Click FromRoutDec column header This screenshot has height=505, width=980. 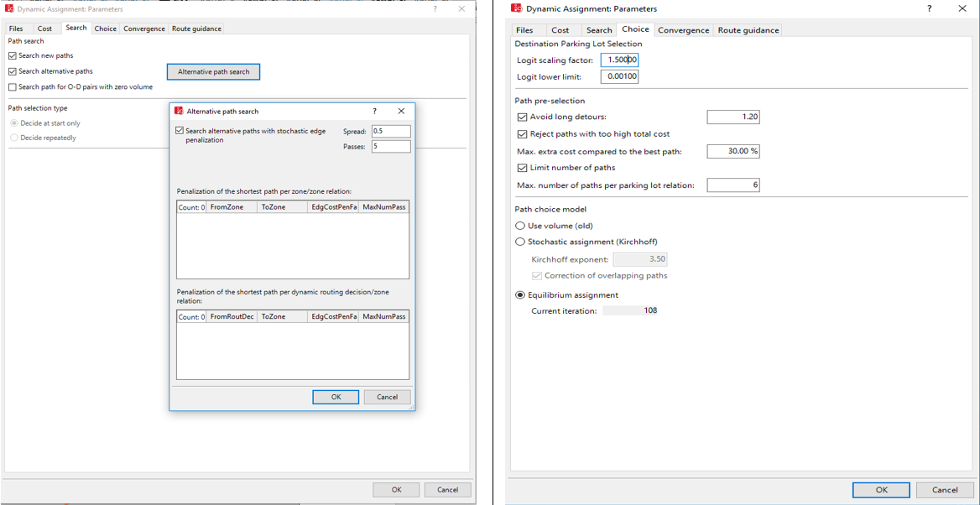coord(232,317)
